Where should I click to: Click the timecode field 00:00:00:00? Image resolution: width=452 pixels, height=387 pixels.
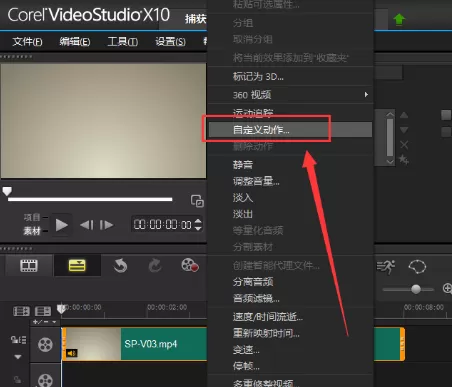pyautogui.click(x=163, y=225)
